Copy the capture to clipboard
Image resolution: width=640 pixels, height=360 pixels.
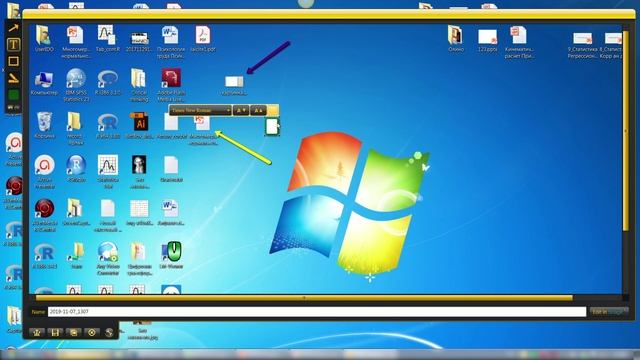(73, 332)
